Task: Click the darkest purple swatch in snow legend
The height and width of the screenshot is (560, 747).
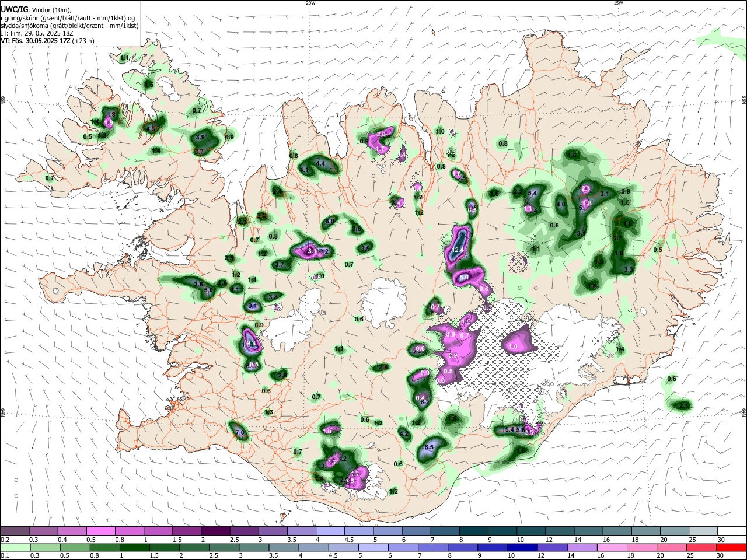Action: 216,531
